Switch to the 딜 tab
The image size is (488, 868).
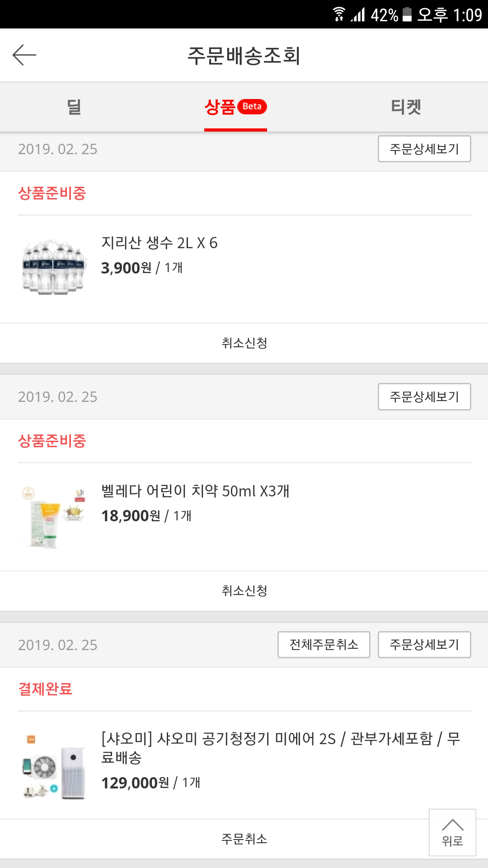(74, 107)
